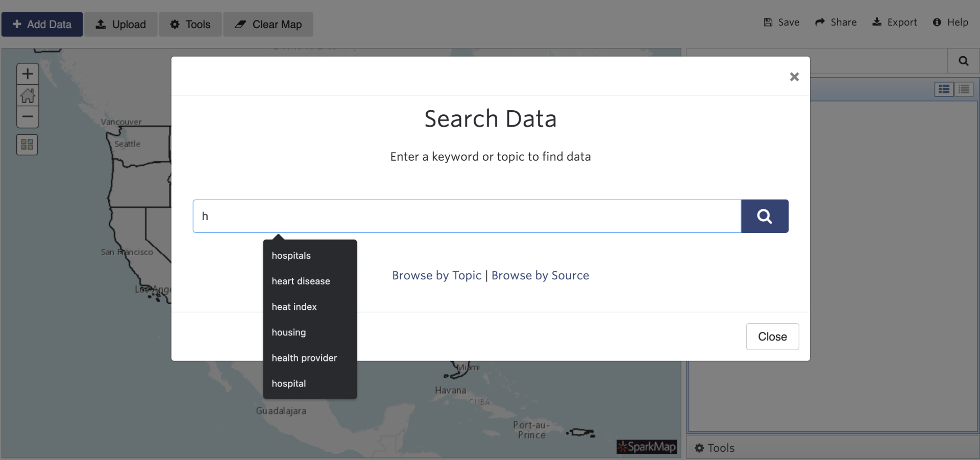This screenshot has height=460, width=980.
Task: Select 'hospitals' from the suggestions
Action: coord(291,256)
